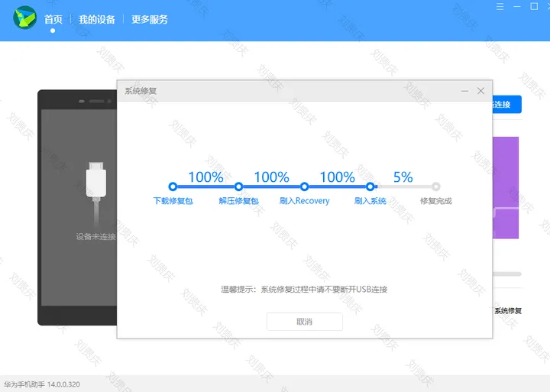Maximize the main HiSuite window
Viewport: 550px width, 392px height.
pyautogui.click(x=534, y=7)
